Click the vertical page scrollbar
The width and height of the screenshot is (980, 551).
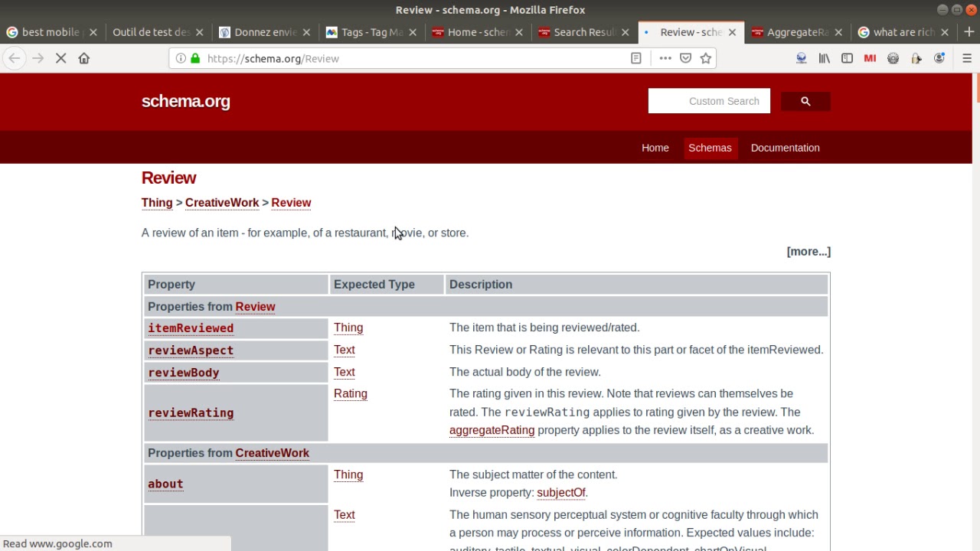(x=976, y=312)
